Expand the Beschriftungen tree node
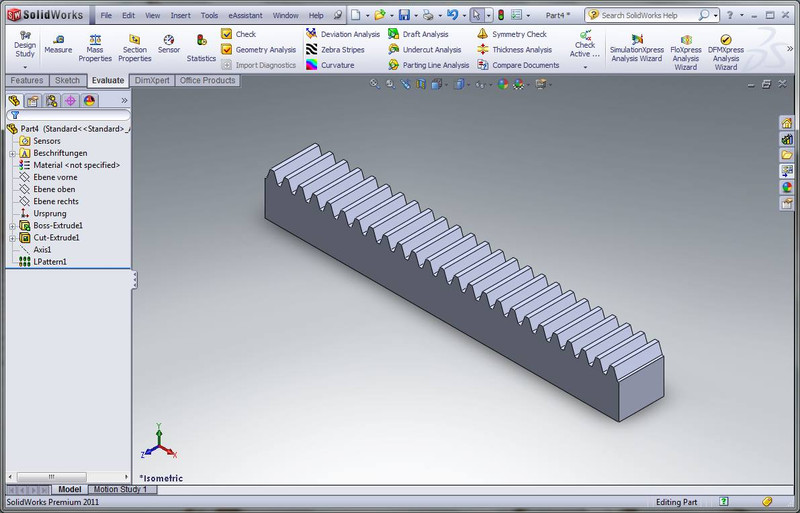 [x=12, y=153]
